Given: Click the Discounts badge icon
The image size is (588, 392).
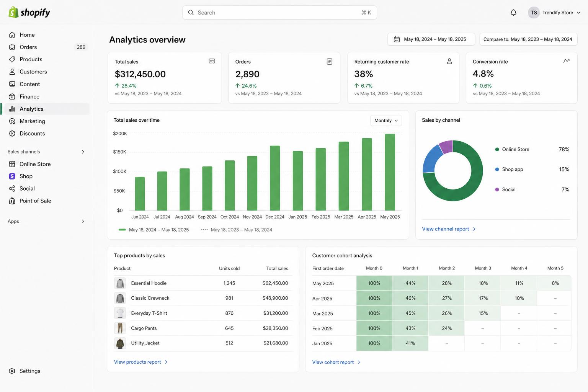Looking at the screenshot, I should [x=12, y=134].
